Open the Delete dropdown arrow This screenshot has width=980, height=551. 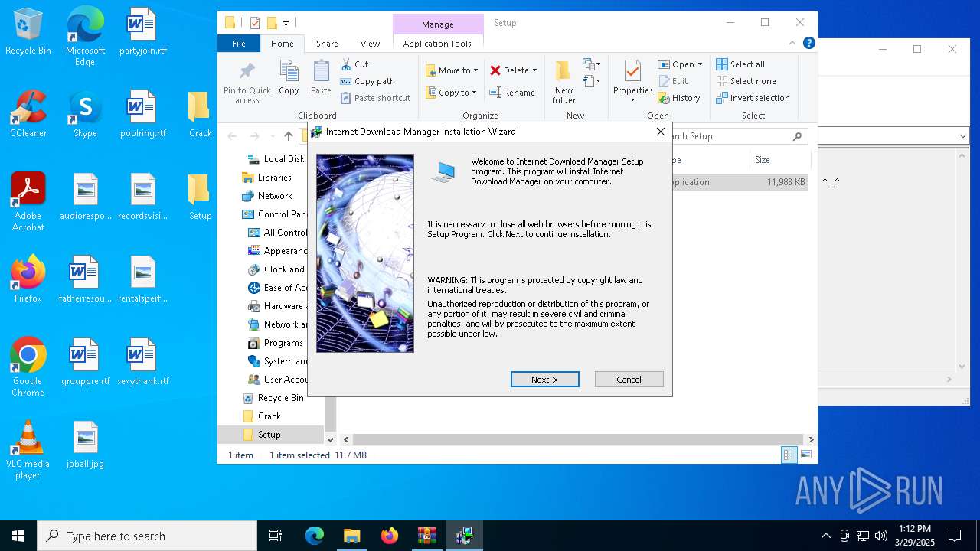(534, 70)
